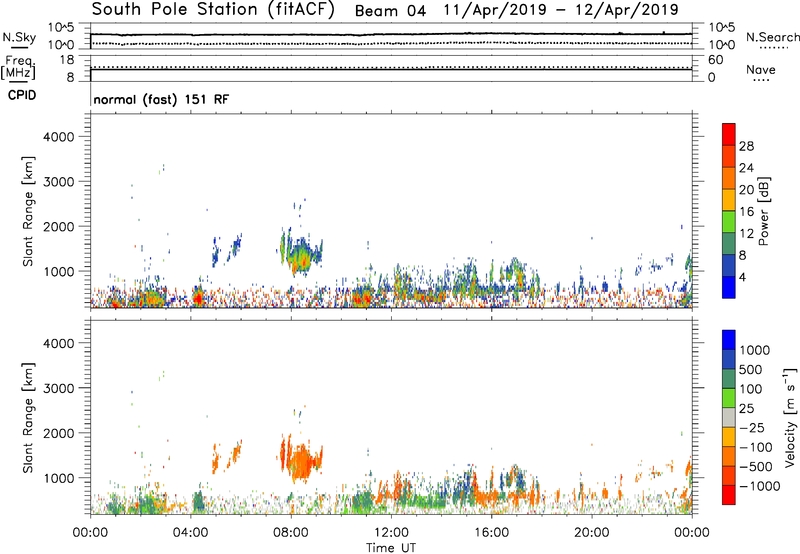Pick the red bottom Velocity colorbar segment
This screenshot has height=554, width=800.
tap(729, 495)
